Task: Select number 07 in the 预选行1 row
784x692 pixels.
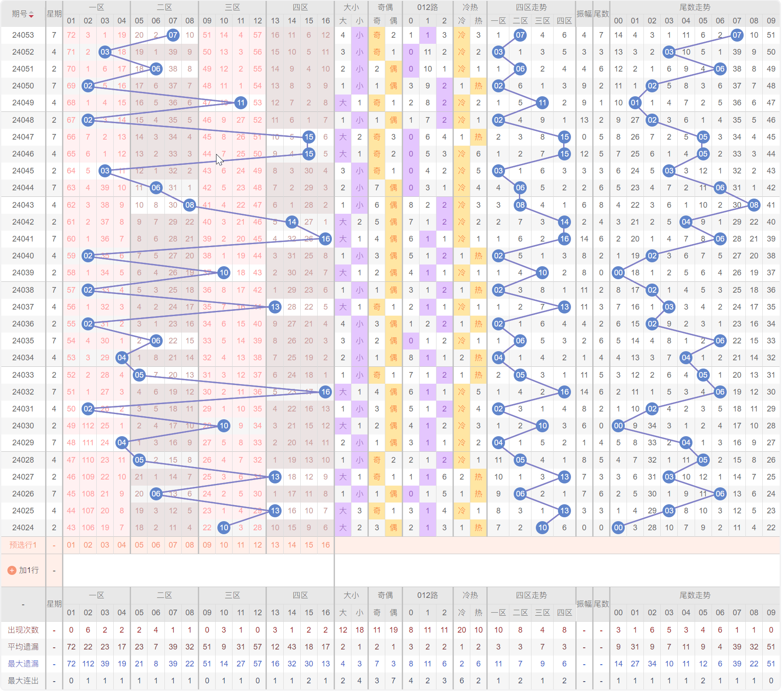Action: 173,545
